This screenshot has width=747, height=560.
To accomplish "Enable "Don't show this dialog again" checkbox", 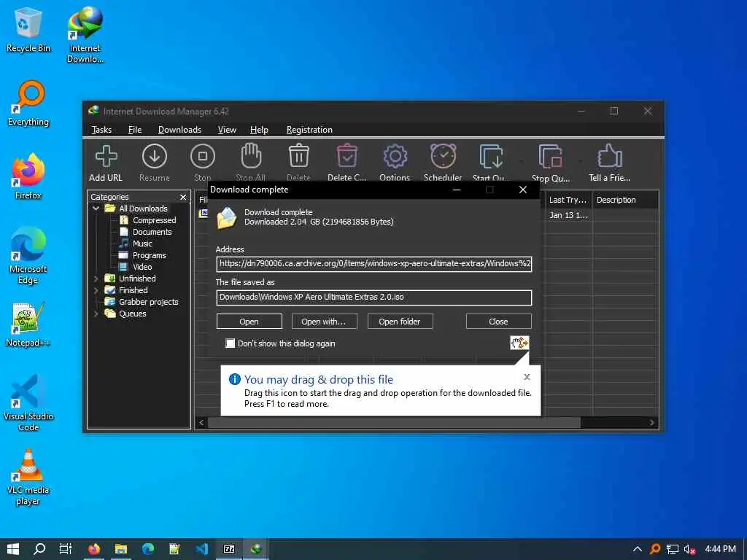I will [x=230, y=343].
